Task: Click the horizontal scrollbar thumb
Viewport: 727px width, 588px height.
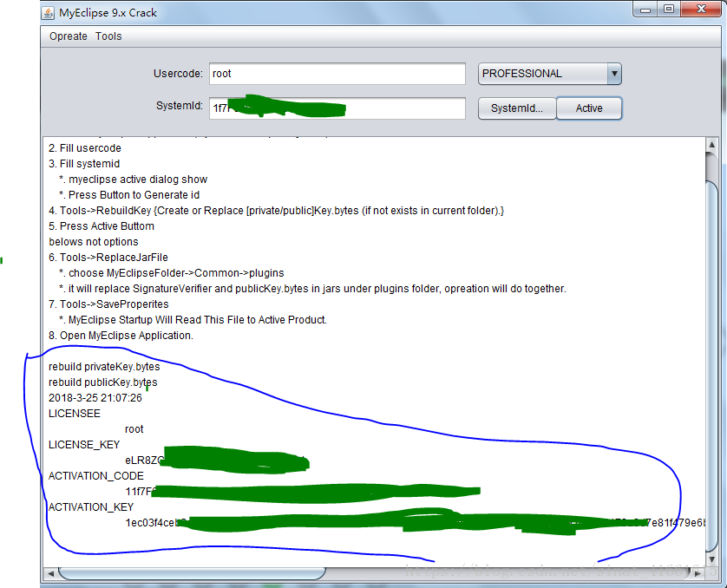Action: pyautogui.click(x=192, y=573)
